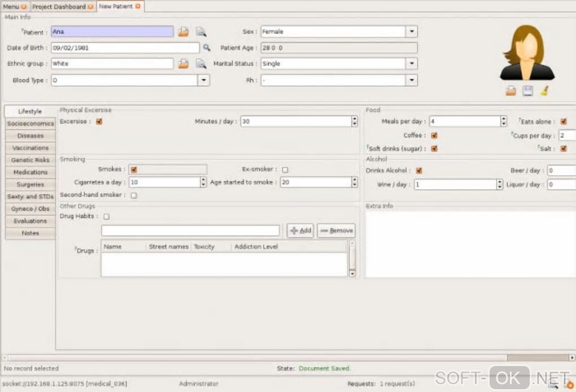The height and width of the screenshot is (392, 576).
Task: Open the Medications side tab
Action: pyautogui.click(x=30, y=172)
